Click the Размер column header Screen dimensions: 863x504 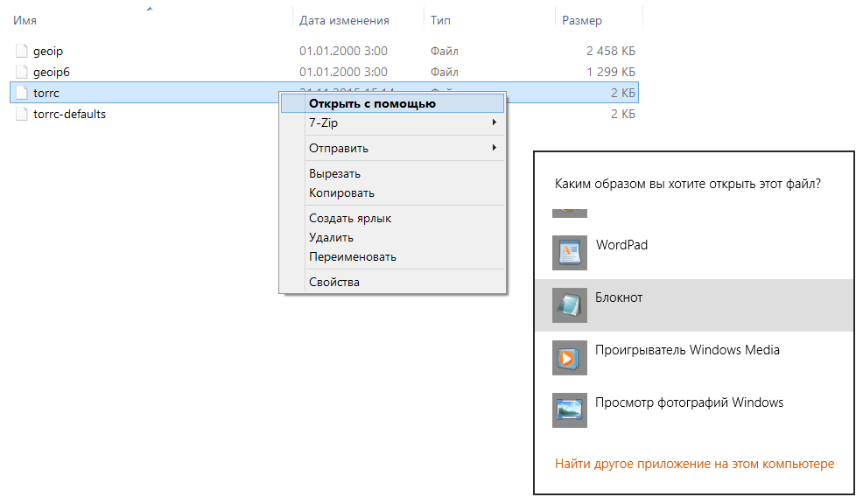click(x=581, y=20)
